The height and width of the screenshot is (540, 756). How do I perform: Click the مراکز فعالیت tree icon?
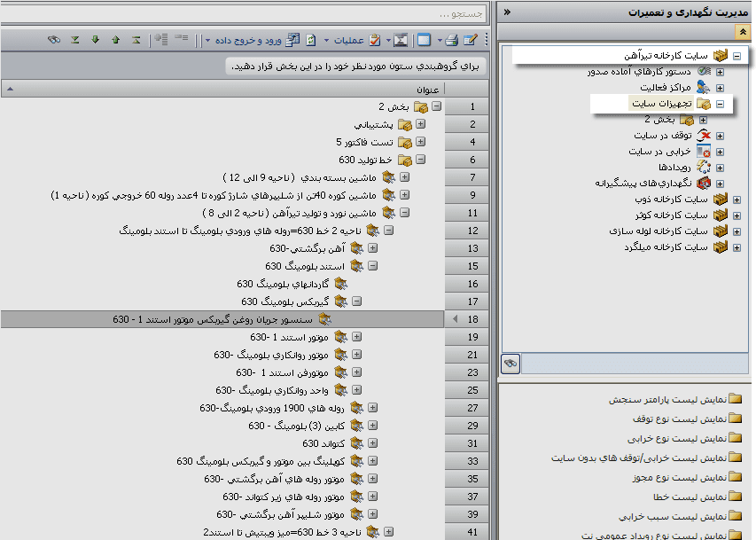704,88
